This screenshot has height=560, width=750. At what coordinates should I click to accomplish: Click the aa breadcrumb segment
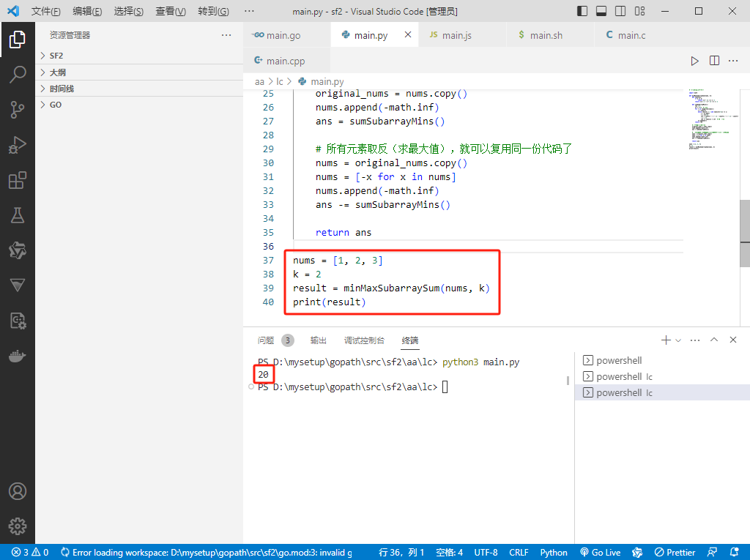coord(259,82)
